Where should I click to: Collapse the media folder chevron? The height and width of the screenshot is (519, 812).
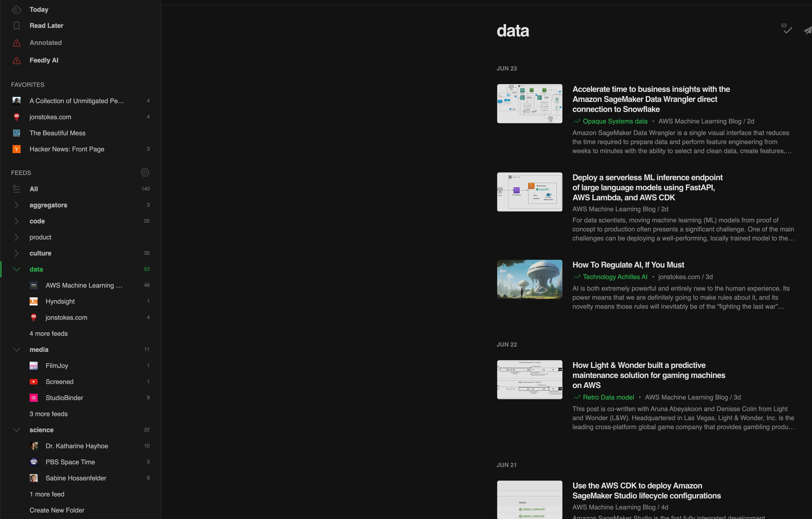click(17, 350)
